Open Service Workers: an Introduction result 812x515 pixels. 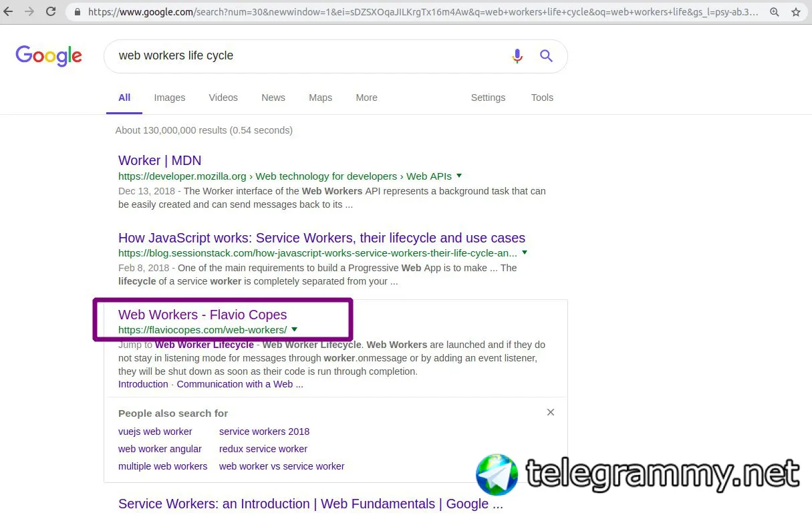(311, 504)
